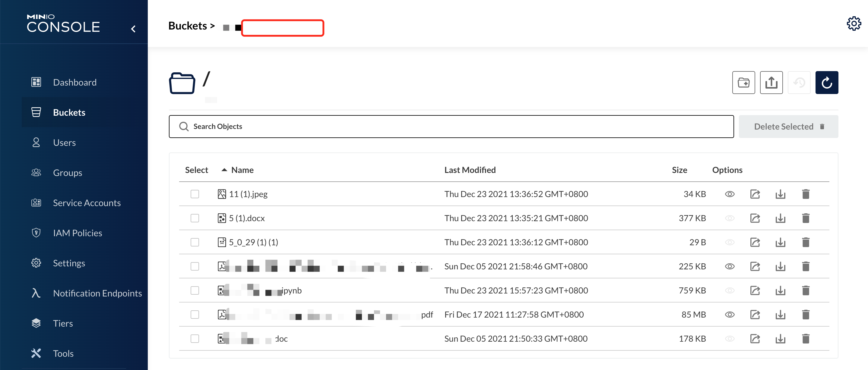
Task: Go to Service Accounts page
Action: pos(87,203)
